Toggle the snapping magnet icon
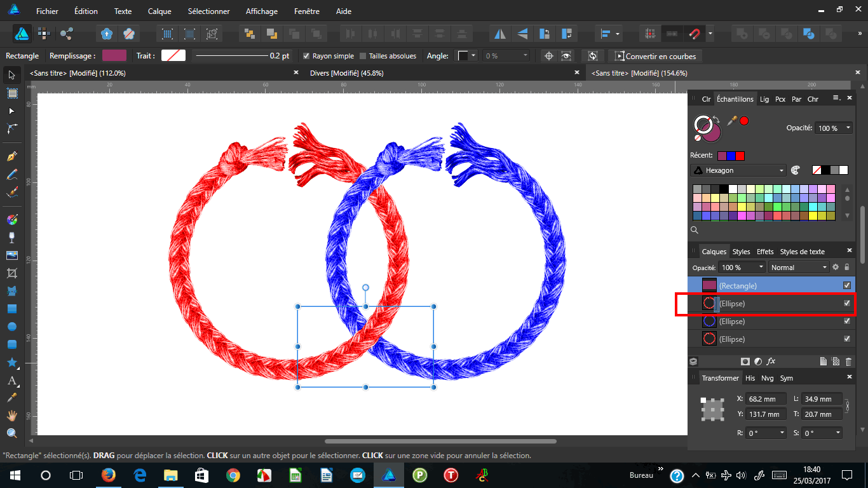Screen dimensions: 868x488 click(x=695, y=34)
